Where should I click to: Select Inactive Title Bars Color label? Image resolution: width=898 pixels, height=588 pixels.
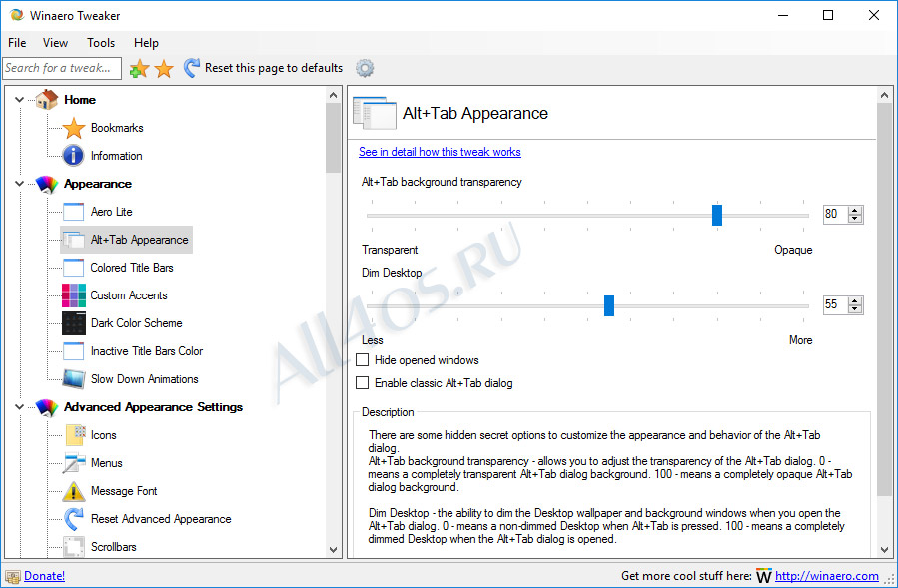pyautogui.click(x=147, y=351)
